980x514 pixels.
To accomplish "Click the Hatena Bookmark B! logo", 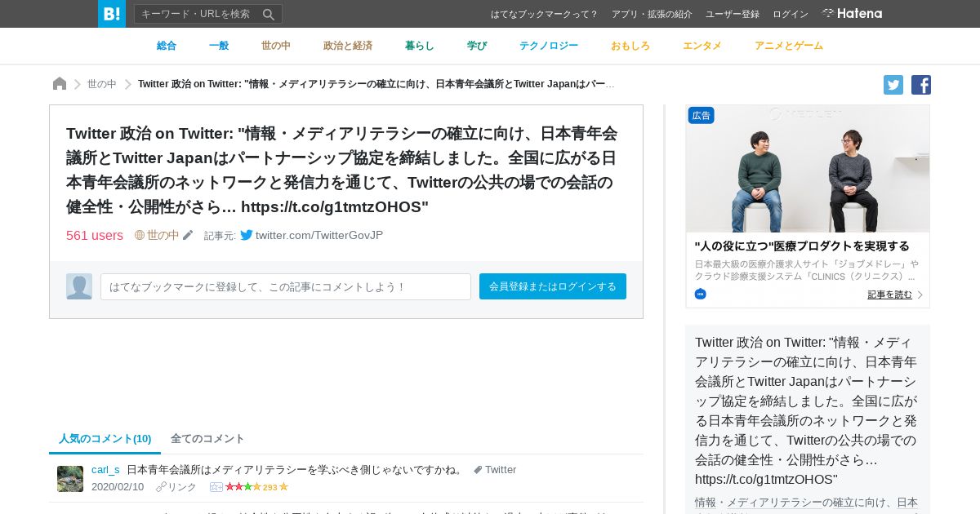I will pos(112,14).
